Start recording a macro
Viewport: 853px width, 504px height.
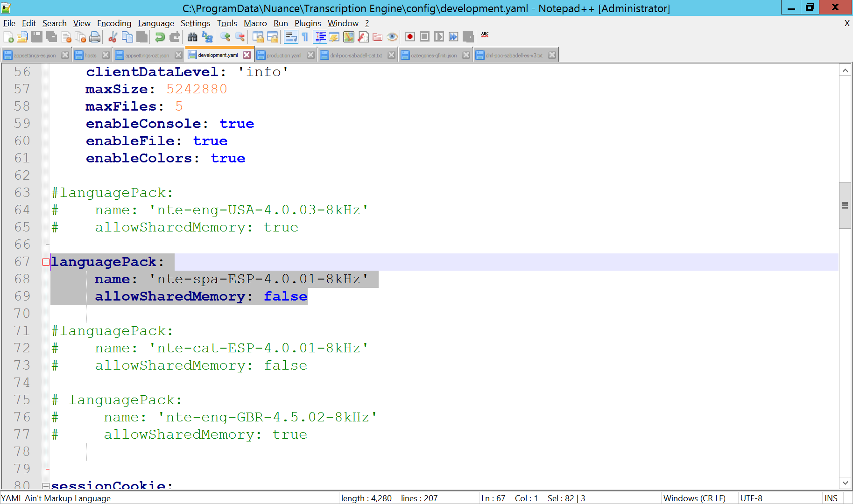click(409, 37)
